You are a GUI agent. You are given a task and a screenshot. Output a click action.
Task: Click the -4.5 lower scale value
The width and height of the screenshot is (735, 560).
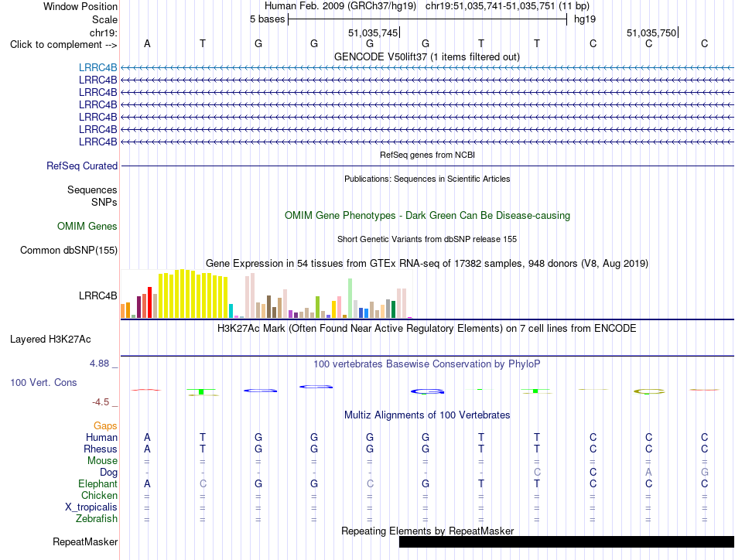tap(101, 402)
